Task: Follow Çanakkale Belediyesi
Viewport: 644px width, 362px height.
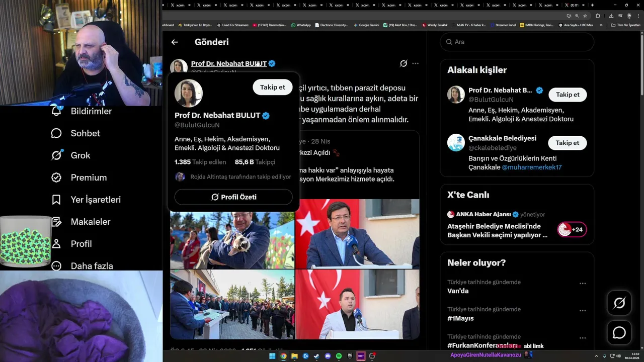Action: pos(568,143)
